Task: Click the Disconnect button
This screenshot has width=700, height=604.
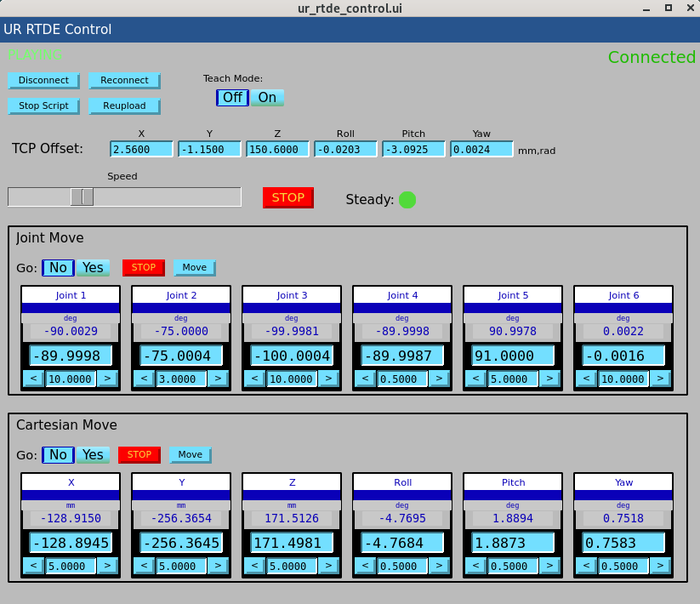Action: coord(43,80)
